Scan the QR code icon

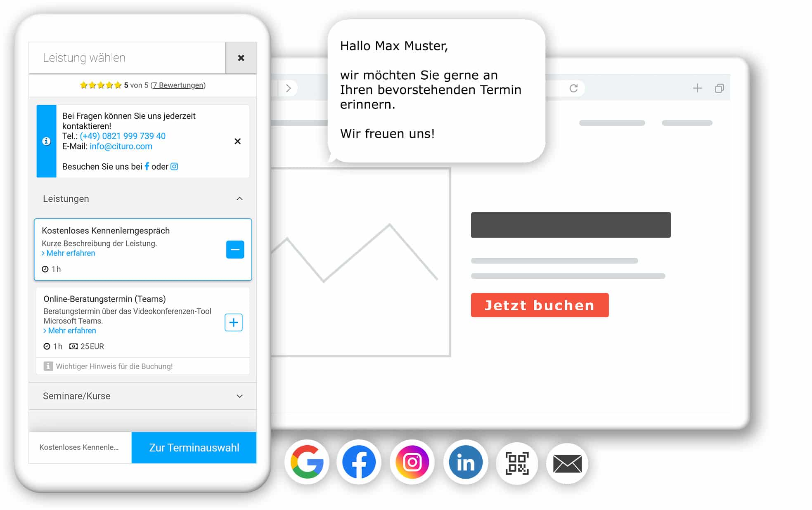click(x=515, y=464)
